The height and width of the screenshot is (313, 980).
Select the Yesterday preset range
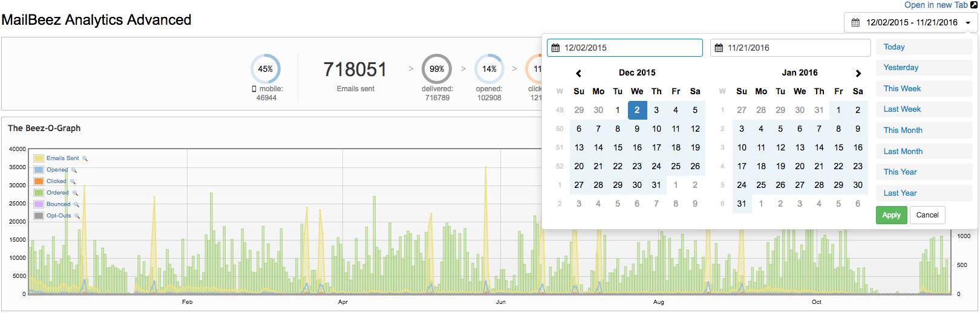point(924,68)
